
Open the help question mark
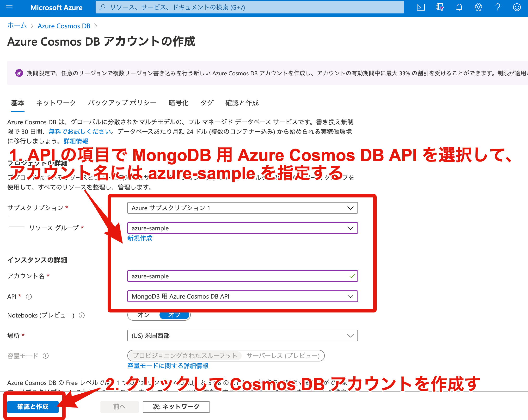click(x=497, y=7)
